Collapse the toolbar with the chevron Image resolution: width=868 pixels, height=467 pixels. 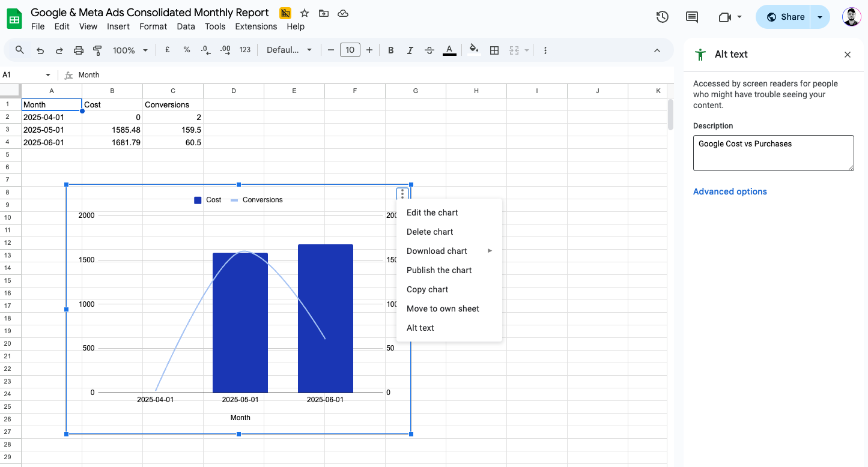[x=657, y=50]
